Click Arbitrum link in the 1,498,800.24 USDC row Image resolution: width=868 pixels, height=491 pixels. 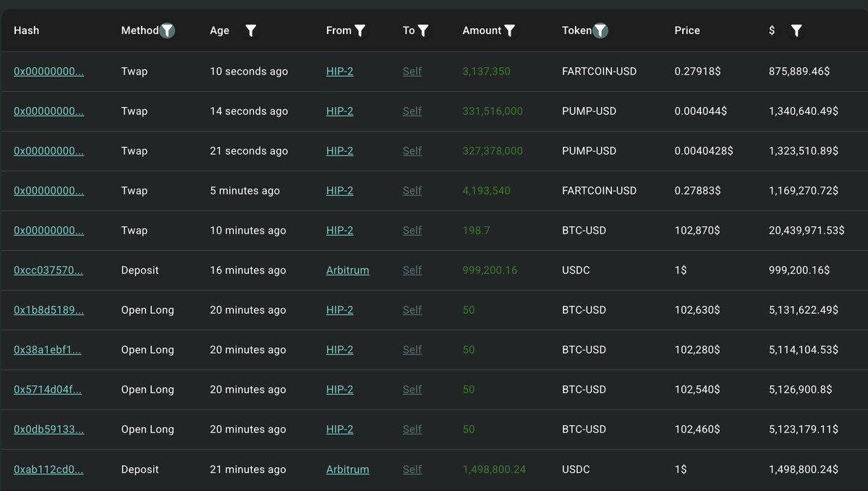(347, 469)
